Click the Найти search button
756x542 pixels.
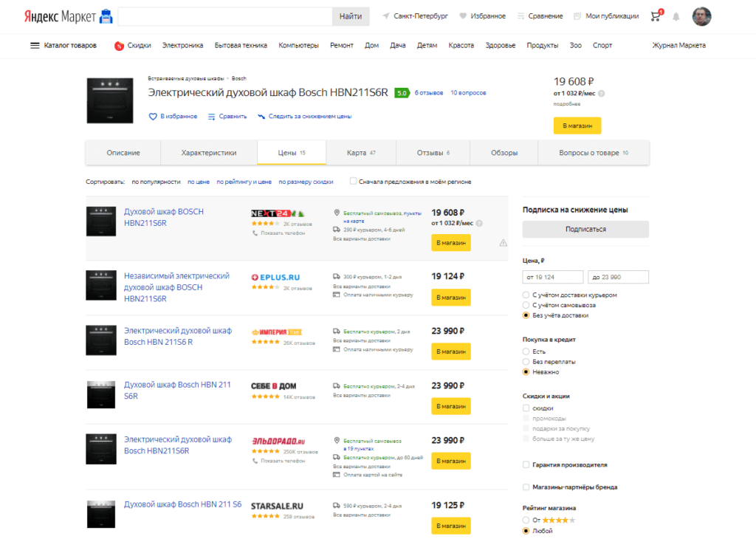point(351,16)
